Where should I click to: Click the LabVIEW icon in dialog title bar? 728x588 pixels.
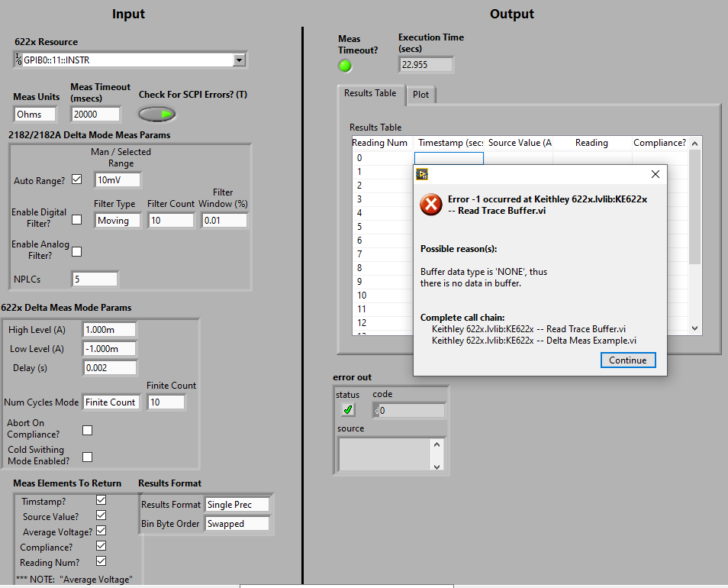point(422,174)
